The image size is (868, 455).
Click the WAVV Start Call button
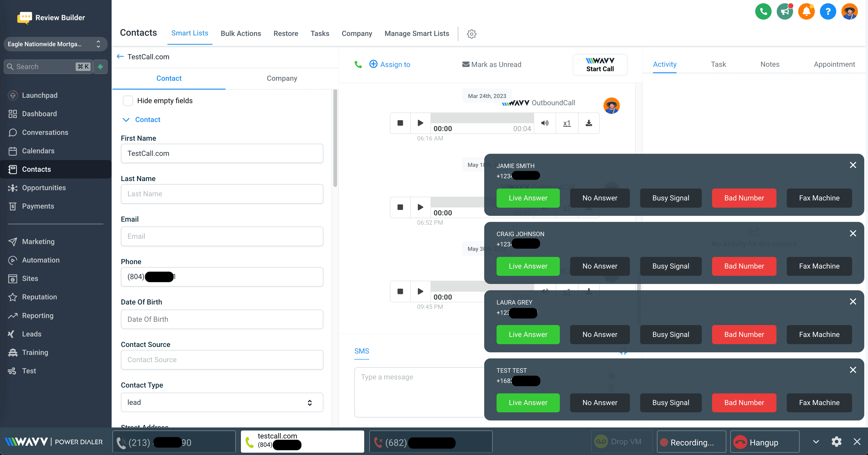tap(600, 65)
